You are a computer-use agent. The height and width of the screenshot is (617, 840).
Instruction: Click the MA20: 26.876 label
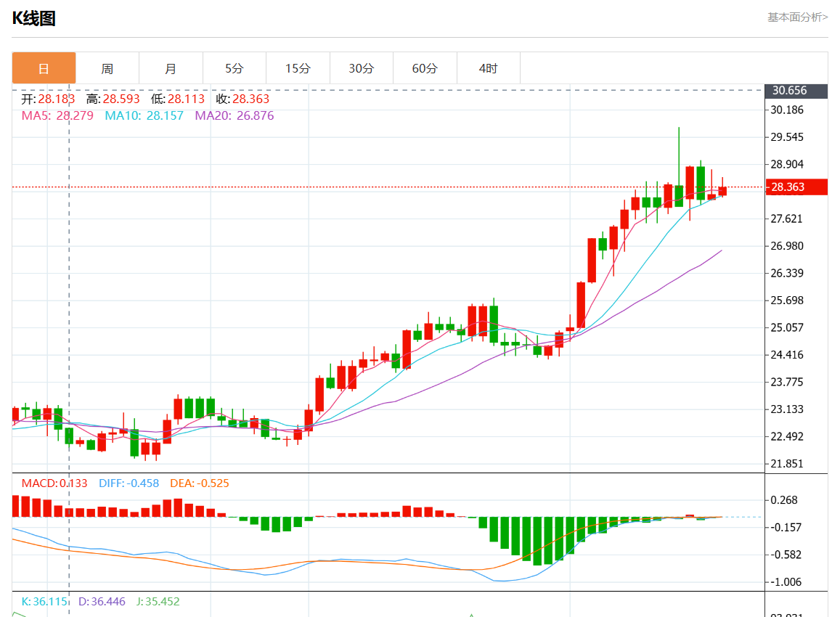tap(234, 115)
